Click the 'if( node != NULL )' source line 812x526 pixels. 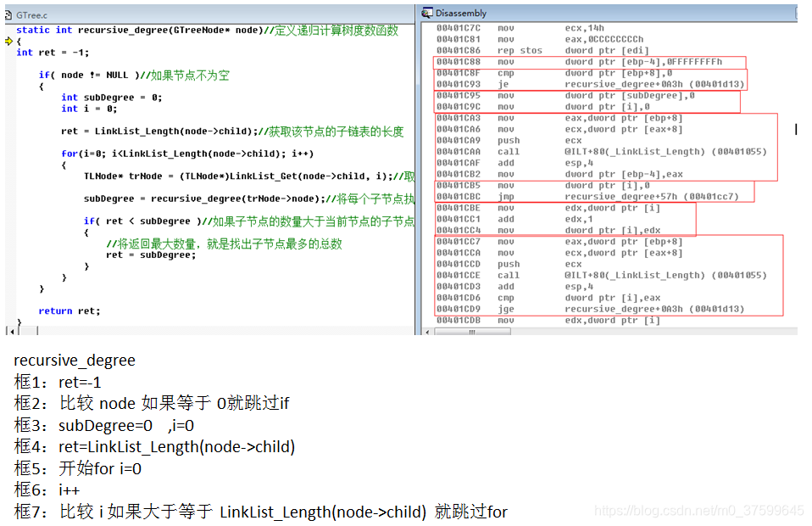tap(134, 76)
